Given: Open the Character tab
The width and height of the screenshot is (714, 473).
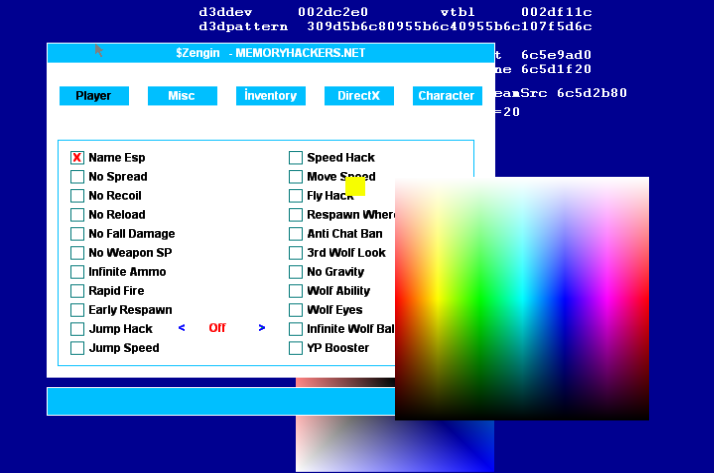Looking at the screenshot, I should pos(447,96).
